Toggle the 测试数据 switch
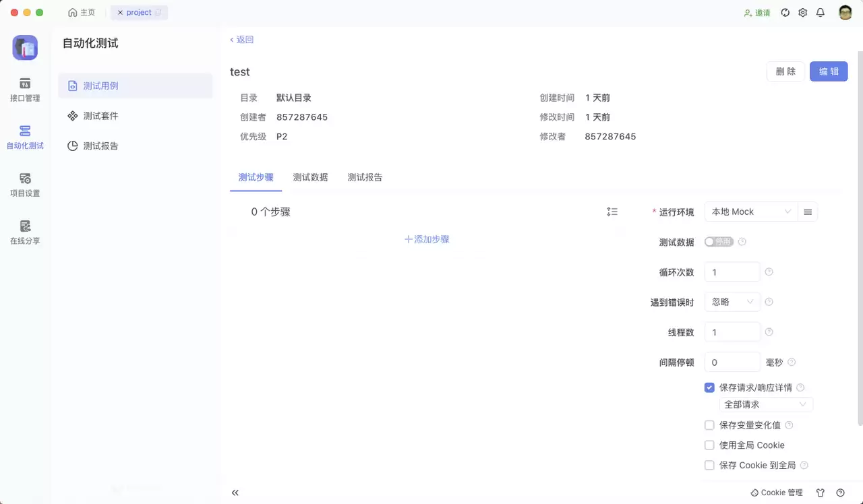863x504 pixels. point(719,242)
